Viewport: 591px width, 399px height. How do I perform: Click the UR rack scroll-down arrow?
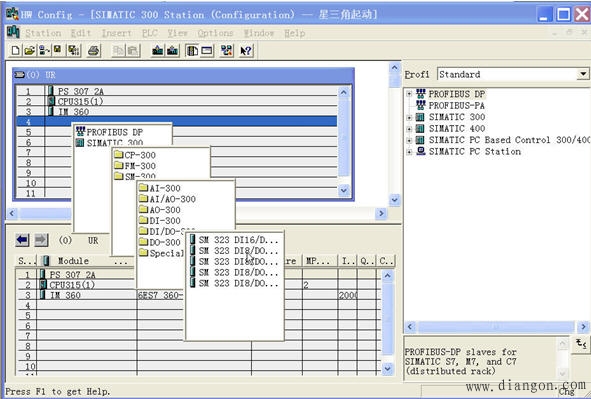pos(344,190)
